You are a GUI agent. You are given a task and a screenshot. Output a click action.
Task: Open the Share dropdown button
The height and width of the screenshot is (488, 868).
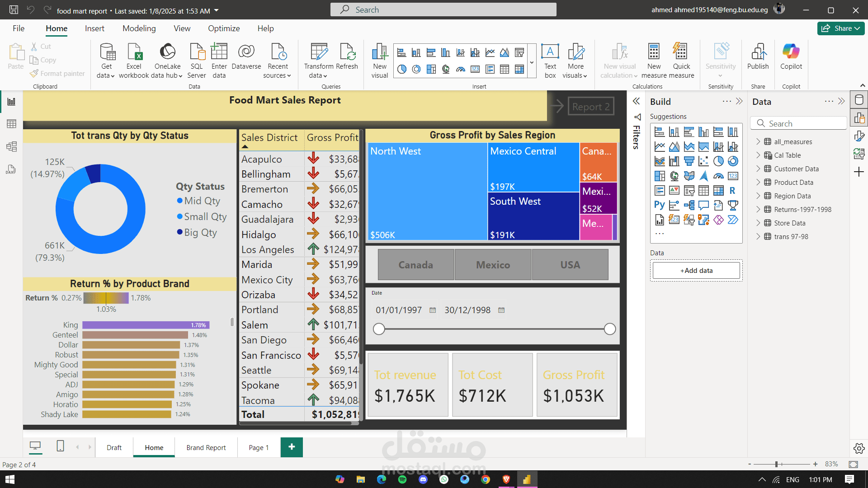(x=841, y=28)
